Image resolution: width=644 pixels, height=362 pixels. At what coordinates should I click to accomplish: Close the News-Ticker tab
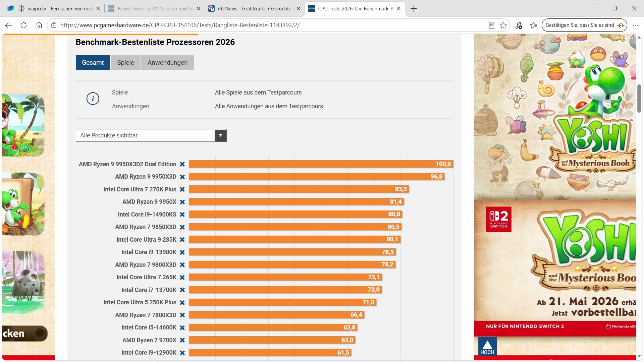tap(198, 8)
